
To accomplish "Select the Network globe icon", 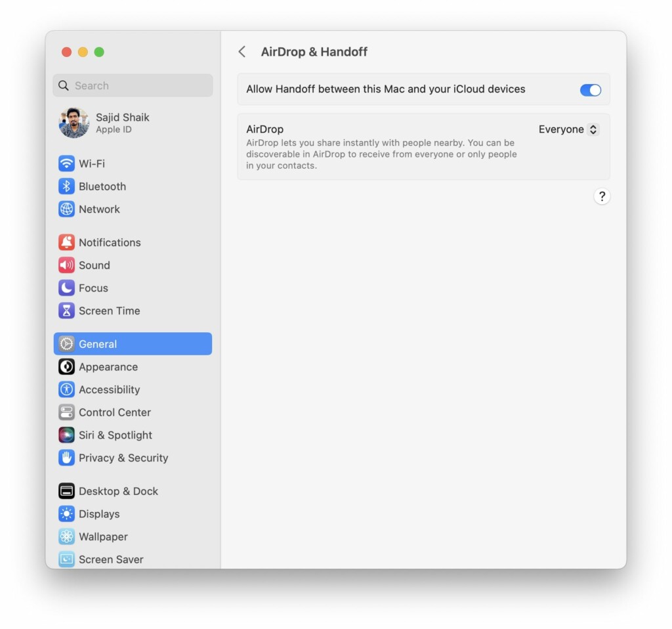I will pos(66,209).
